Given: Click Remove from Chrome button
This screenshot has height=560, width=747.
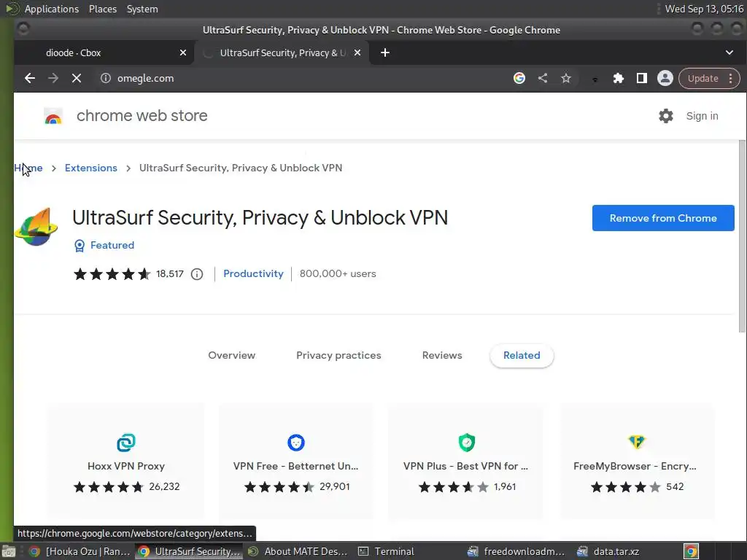Looking at the screenshot, I should [x=663, y=218].
